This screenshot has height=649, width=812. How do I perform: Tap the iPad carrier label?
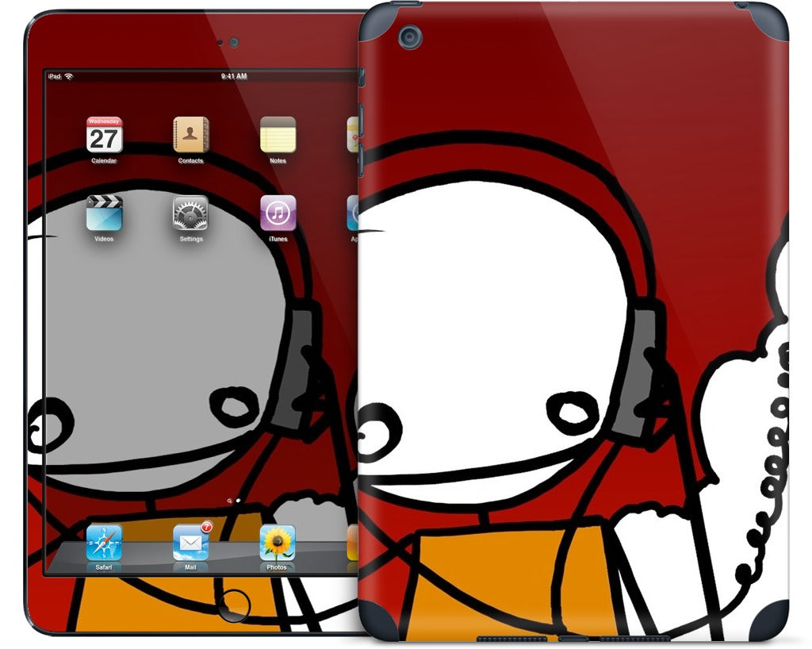click(x=54, y=77)
